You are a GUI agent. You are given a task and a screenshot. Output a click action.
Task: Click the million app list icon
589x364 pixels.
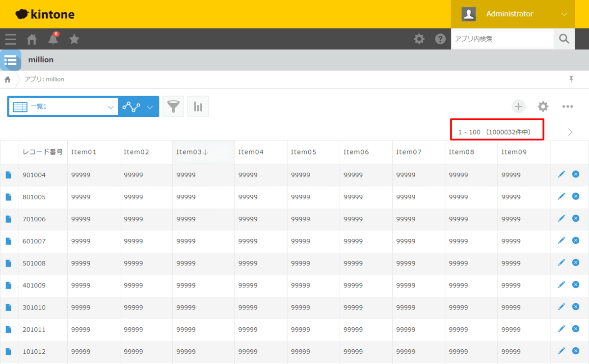click(x=10, y=60)
